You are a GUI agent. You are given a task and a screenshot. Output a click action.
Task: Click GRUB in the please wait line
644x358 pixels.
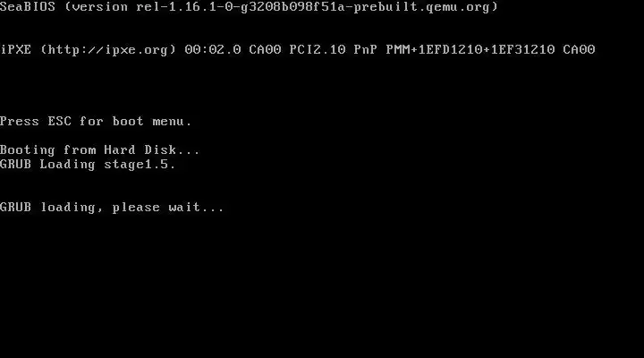tap(15, 207)
